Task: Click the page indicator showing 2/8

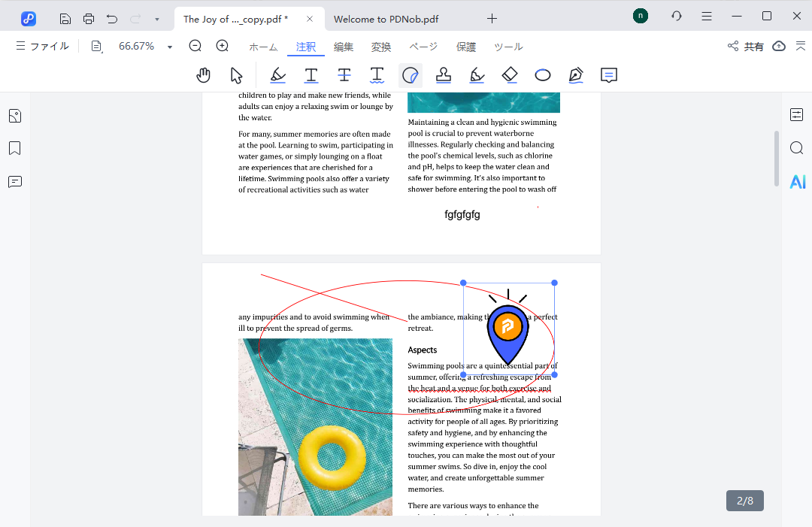Action: tap(744, 500)
